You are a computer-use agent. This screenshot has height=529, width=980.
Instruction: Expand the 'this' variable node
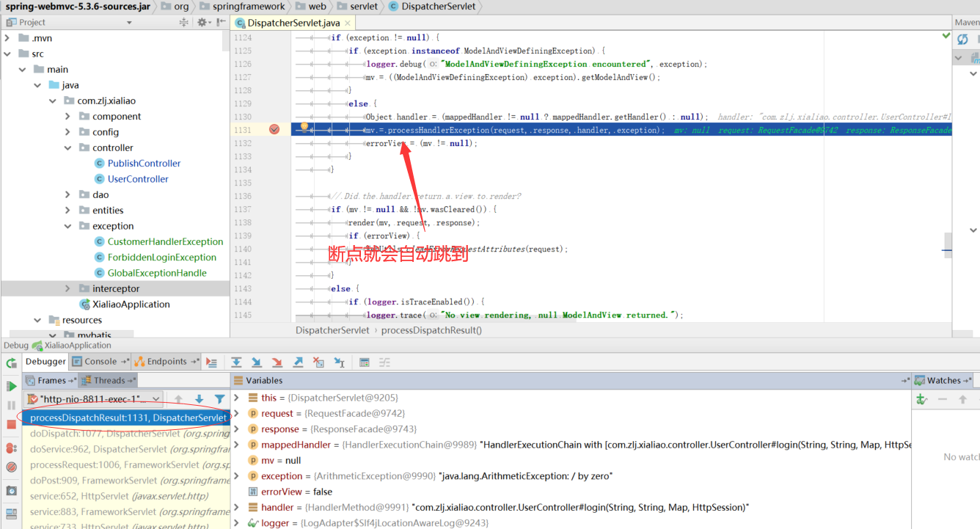[x=237, y=398]
